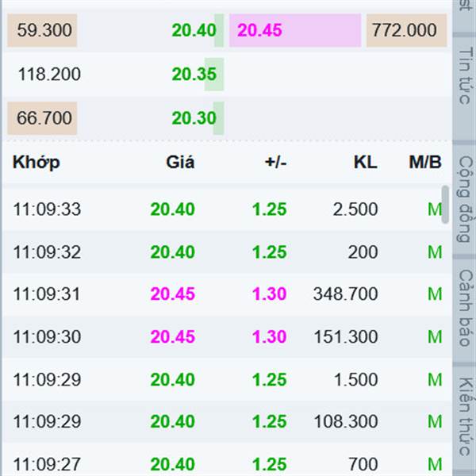Click volume 108.300 in trade list
This screenshot has width=476, height=476.
(346, 422)
